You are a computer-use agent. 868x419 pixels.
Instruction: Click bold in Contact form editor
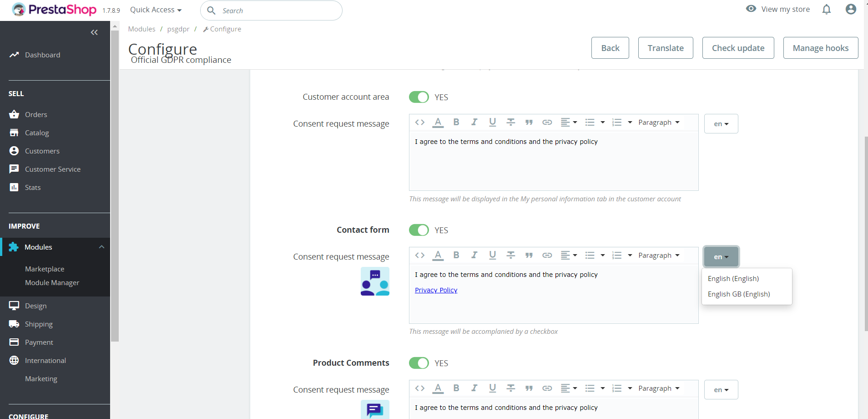tap(456, 255)
